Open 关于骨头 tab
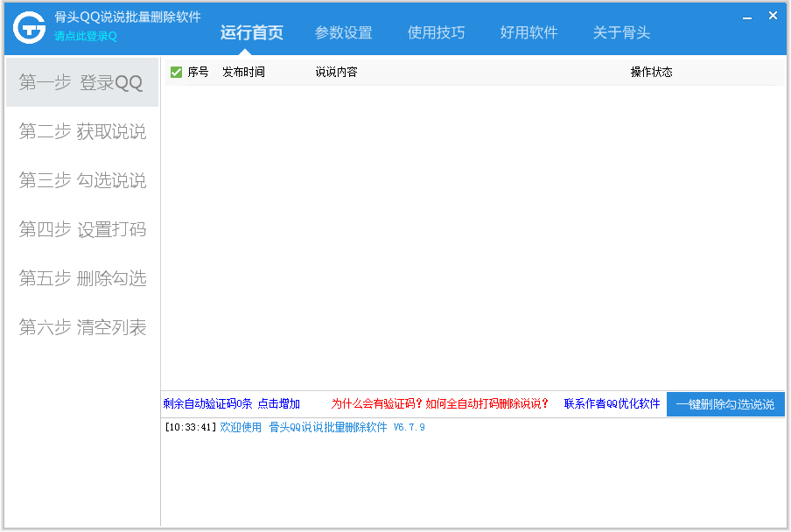Viewport: 791px width, 532px height. [621, 32]
